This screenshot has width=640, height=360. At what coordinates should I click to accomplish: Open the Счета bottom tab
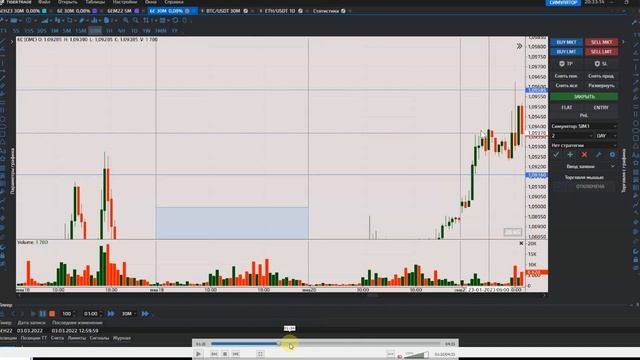point(58,338)
